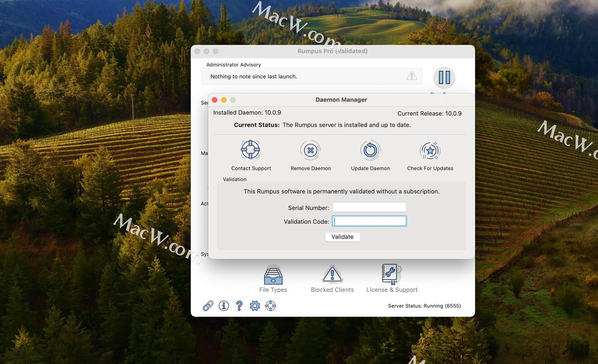Minimize the Daemon Manager window

224,100
